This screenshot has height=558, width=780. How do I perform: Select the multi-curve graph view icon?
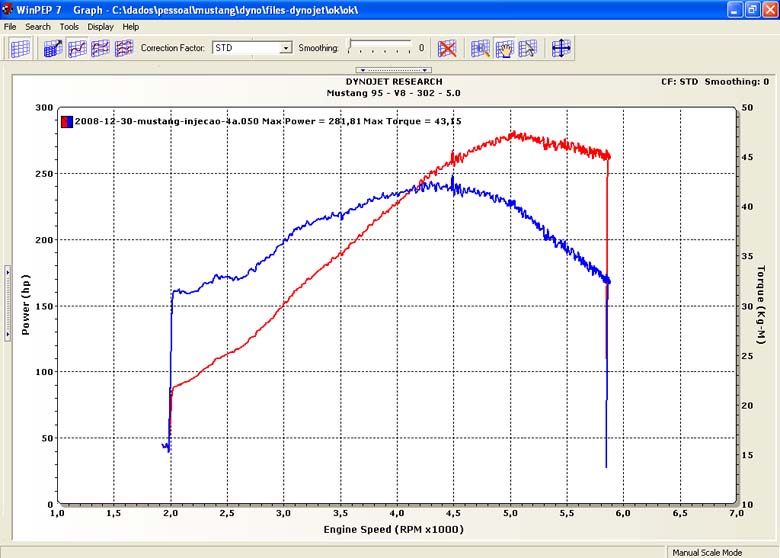tap(124, 48)
